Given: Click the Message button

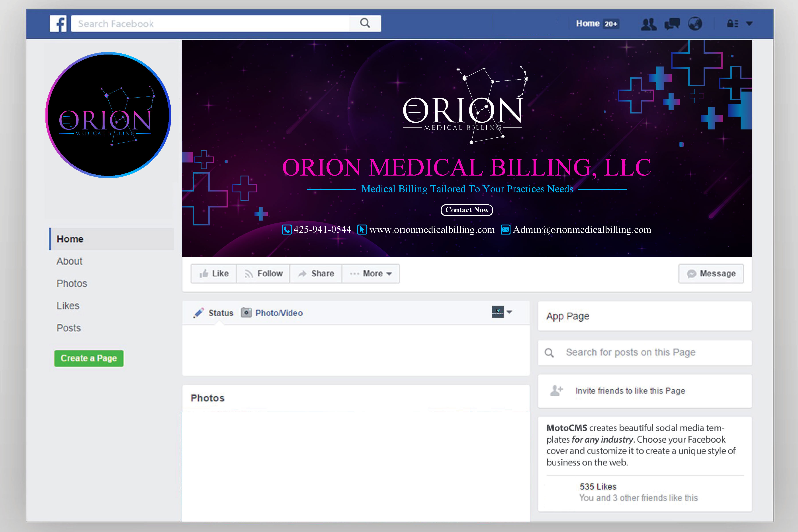Looking at the screenshot, I should pyautogui.click(x=711, y=274).
